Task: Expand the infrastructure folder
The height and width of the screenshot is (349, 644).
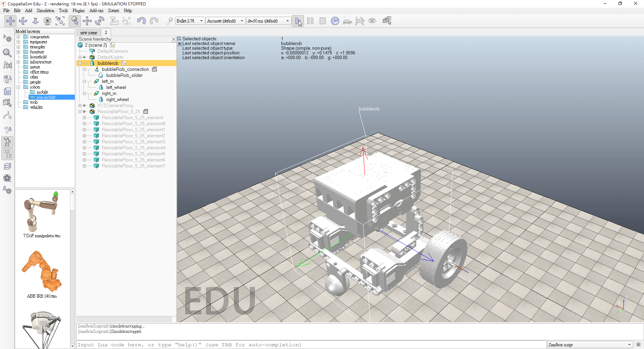Action: click(x=18, y=62)
